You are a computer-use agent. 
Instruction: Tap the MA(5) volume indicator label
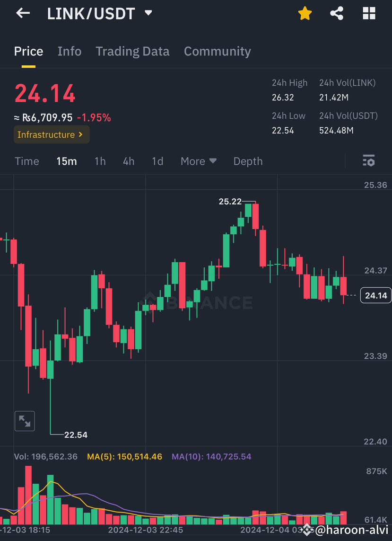click(124, 456)
